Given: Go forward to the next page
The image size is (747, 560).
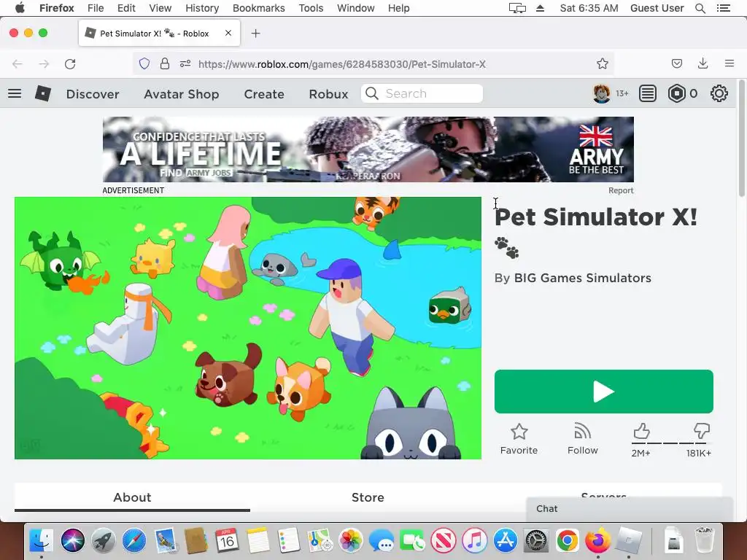Looking at the screenshot, I should pyautogui.click(x=44, y=64).
